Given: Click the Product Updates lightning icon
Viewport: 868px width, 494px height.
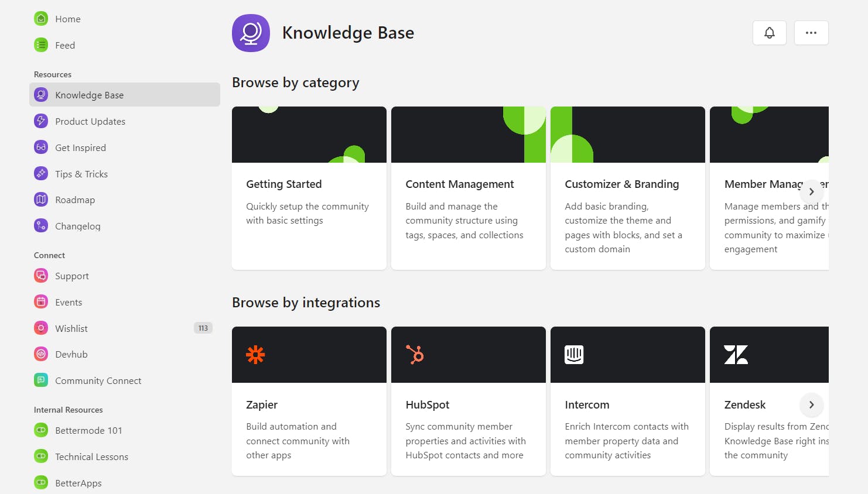Looking at the screenshot, I should tap(41, 121).
